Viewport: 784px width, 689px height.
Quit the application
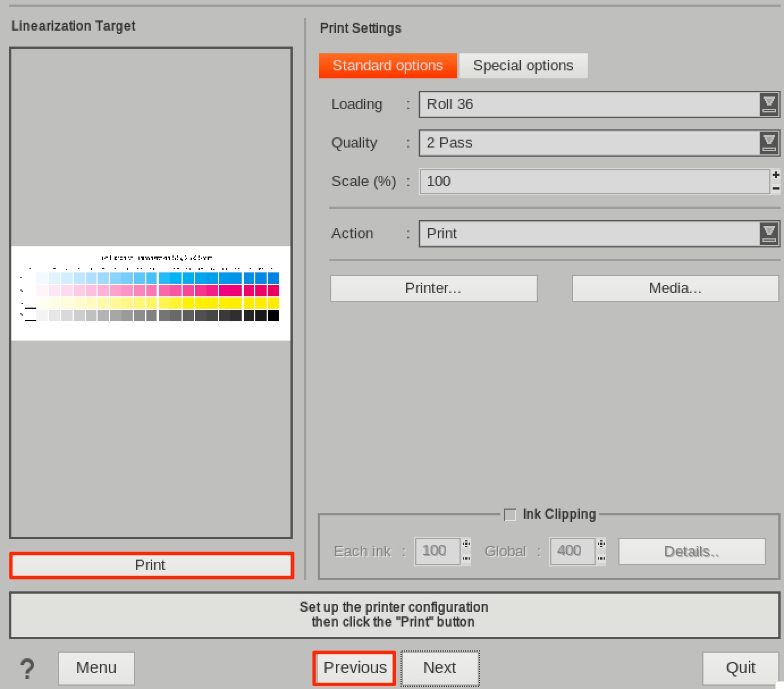tap(740, 668)
